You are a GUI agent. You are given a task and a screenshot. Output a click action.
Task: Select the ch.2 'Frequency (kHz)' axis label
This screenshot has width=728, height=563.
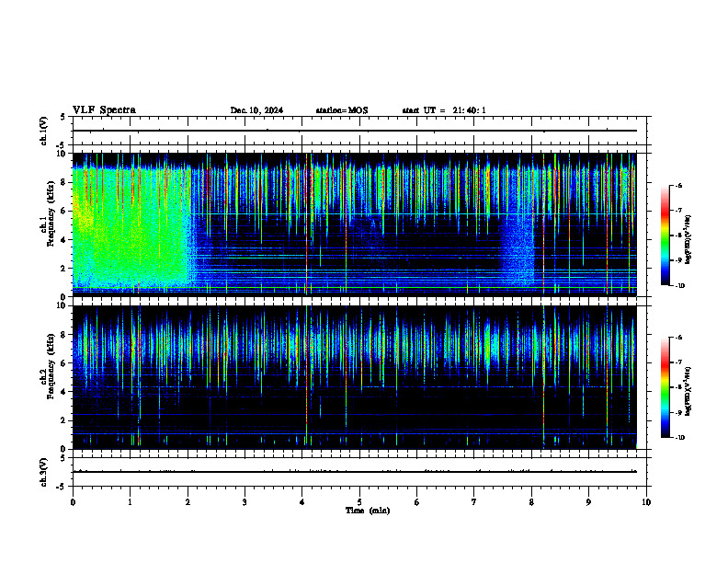pyautogui.click(x=50, y=366)
